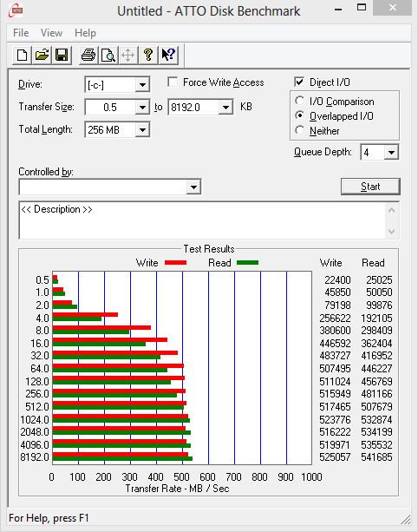
Task: Click the window resize grip in status bar
Action: tap(406, 520)
